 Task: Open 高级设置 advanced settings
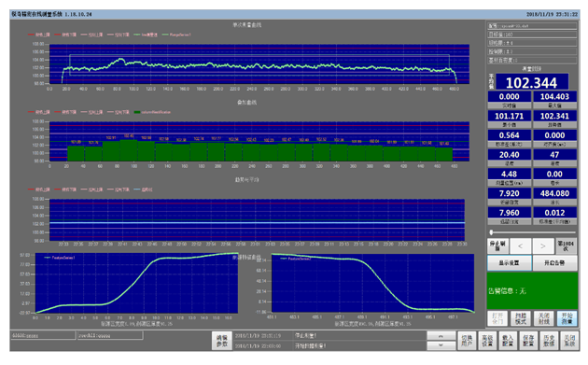pyautogui.click(x=487, y=341)
